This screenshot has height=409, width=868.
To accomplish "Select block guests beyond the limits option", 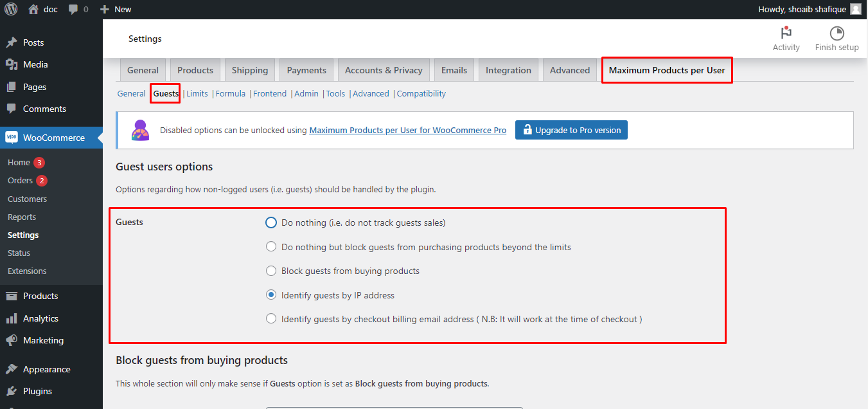I will [x=271, y=247].
